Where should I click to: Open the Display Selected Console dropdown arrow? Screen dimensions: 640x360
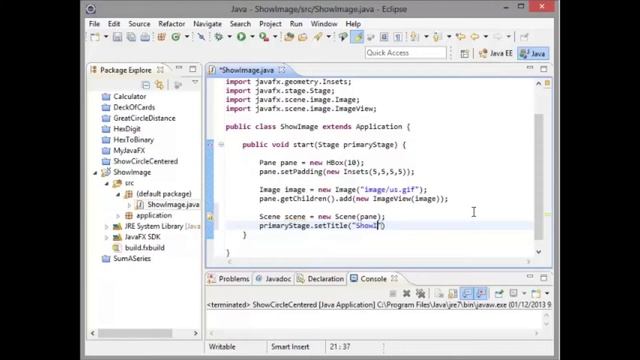click(524, 293)
